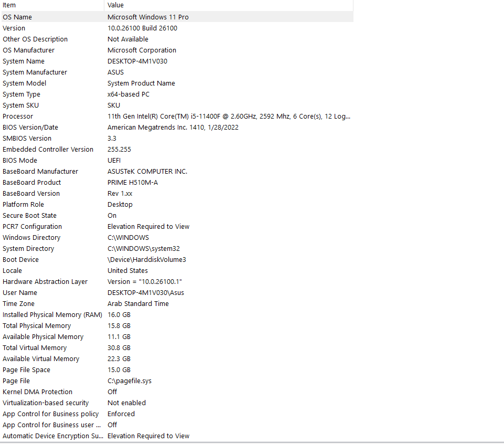Select the C:\pagefile.sys value
Viewport: 504px width, 444px height.
click(x=129, y=381)
